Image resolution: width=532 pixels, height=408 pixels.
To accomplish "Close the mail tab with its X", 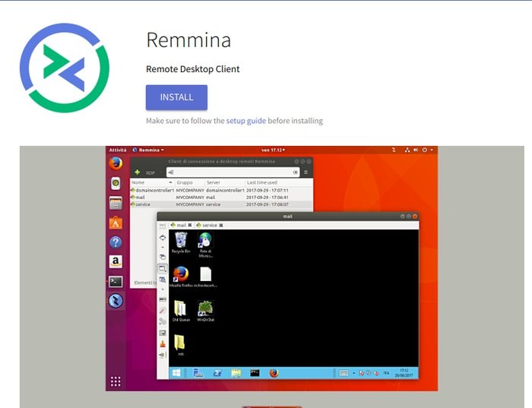I will click(x=190, y=225).
